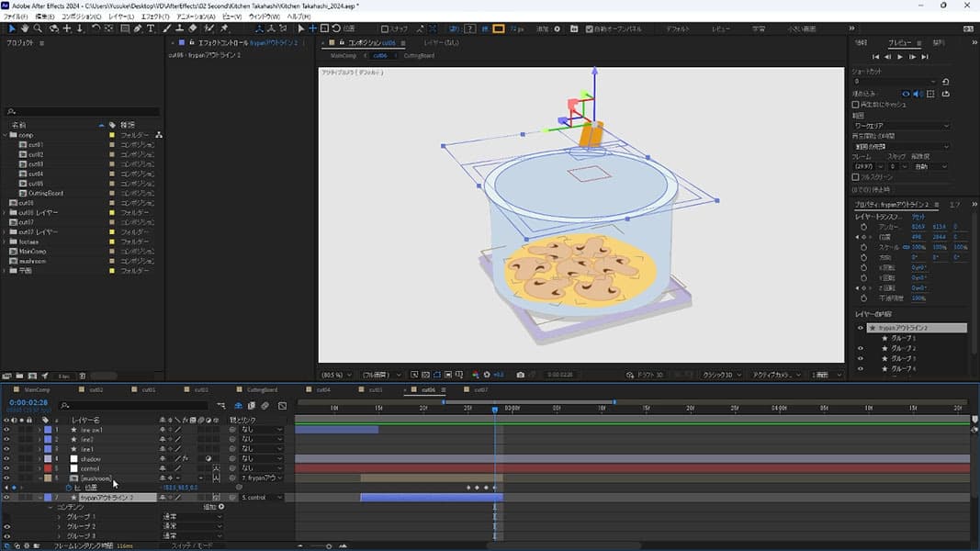Viewport: 980px width, 551px height.
Task: Click the reset link in layer transform
Action: click(x=918, y=215)
